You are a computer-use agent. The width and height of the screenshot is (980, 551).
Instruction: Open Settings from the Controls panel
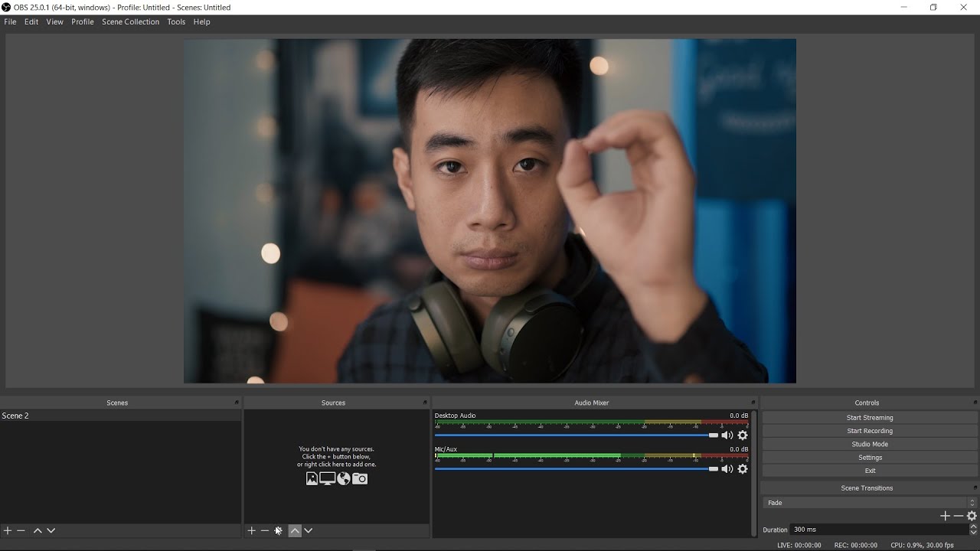pos(870,458)
